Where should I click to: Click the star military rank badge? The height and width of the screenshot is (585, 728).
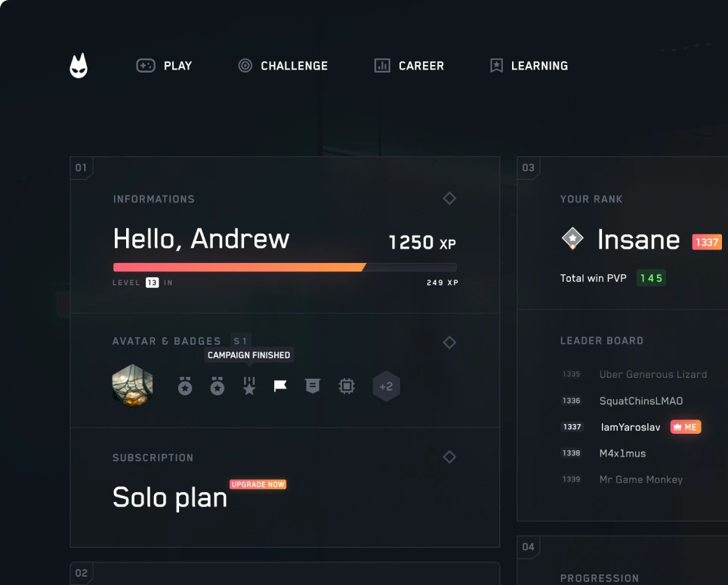(x=249, y=386)
